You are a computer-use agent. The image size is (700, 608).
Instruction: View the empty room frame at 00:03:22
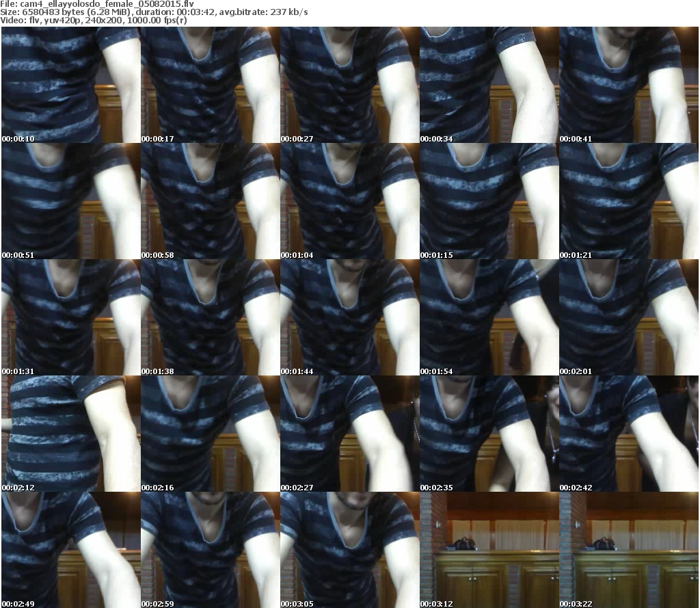tap(629, 550)
